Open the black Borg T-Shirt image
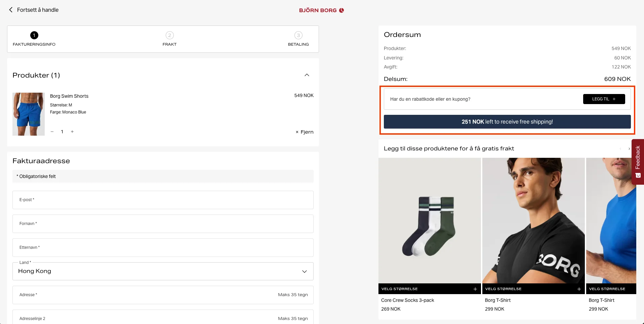The width and height of the screenshot is (644, 324). (x=533, y=221)
